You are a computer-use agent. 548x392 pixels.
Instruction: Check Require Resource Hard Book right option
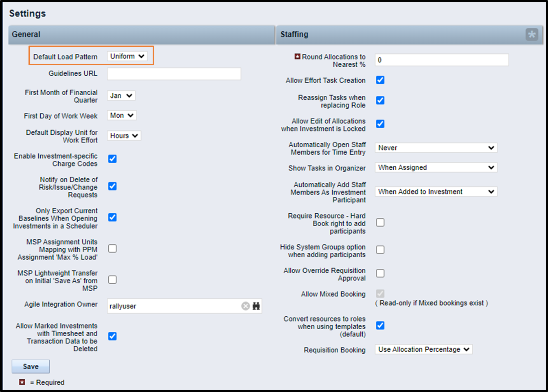click(380, 222)
